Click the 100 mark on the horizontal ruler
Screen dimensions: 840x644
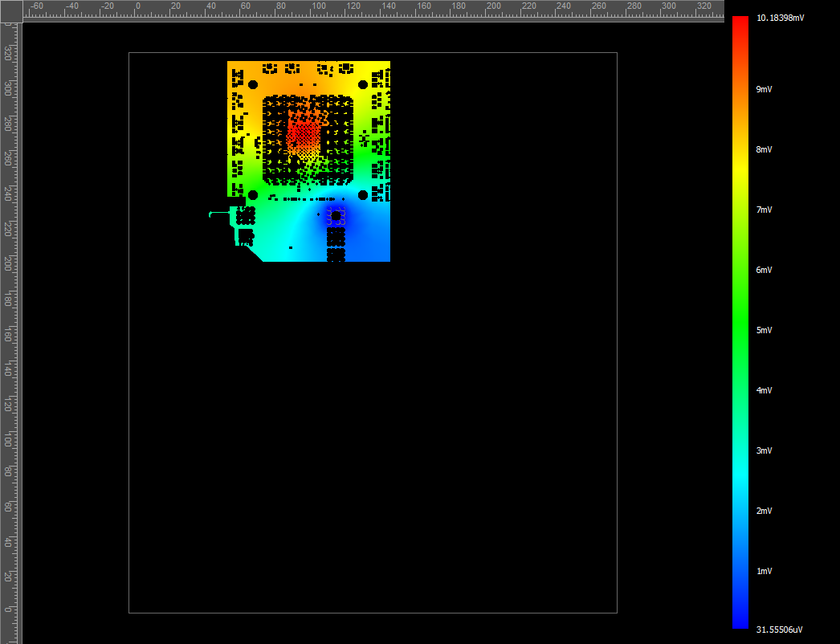coord(319,6)
